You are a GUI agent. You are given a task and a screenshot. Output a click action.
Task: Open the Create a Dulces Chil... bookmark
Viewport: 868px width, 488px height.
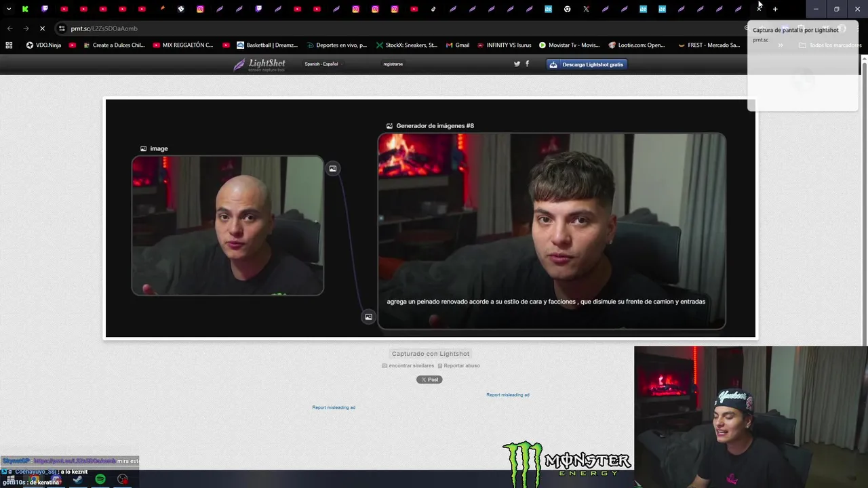point(114,45)
